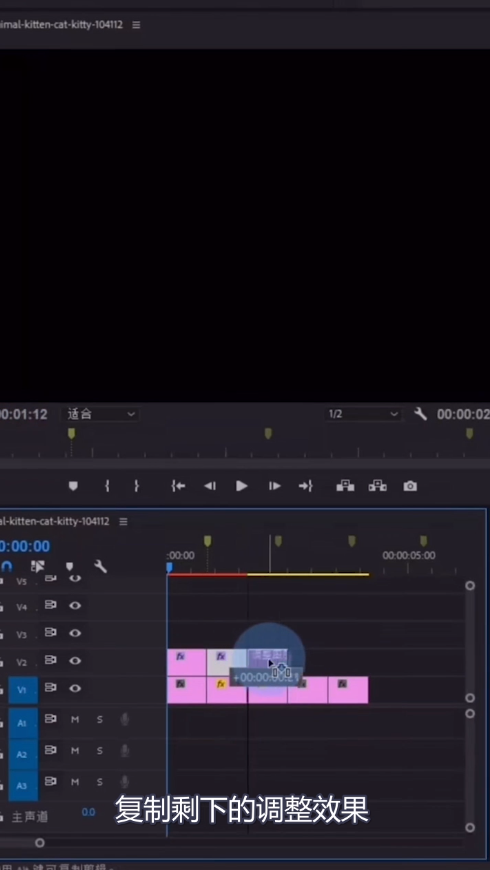Toggle sync lock on track V1
Screen dimensions: 490x870
pos(51,687)
